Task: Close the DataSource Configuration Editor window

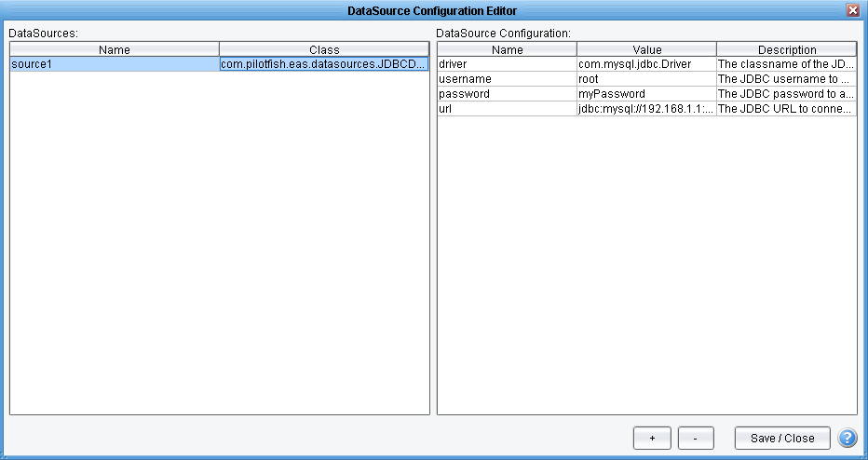Action: [x=853, y=10]
